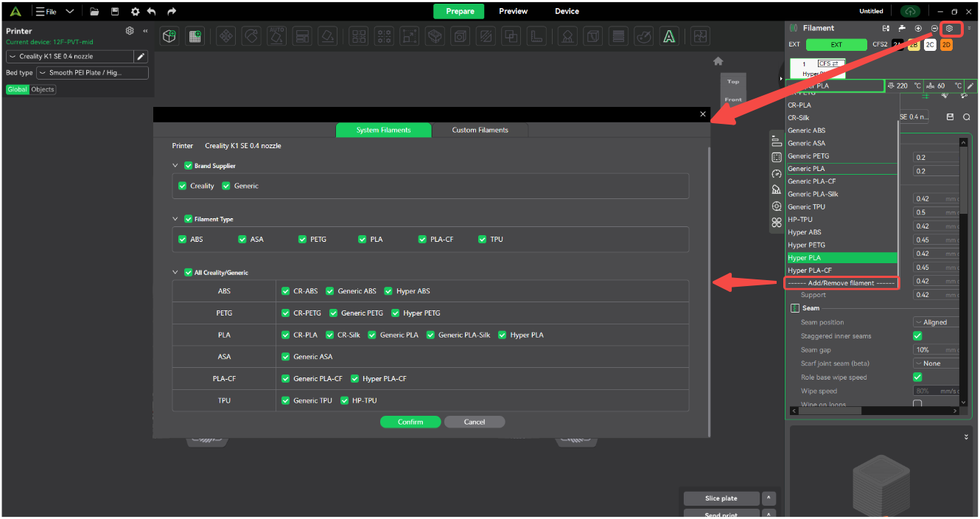This screenshot has height=519, width=980.
Task: Open Filament panel settings gear
Action: [x=949, y=28]
